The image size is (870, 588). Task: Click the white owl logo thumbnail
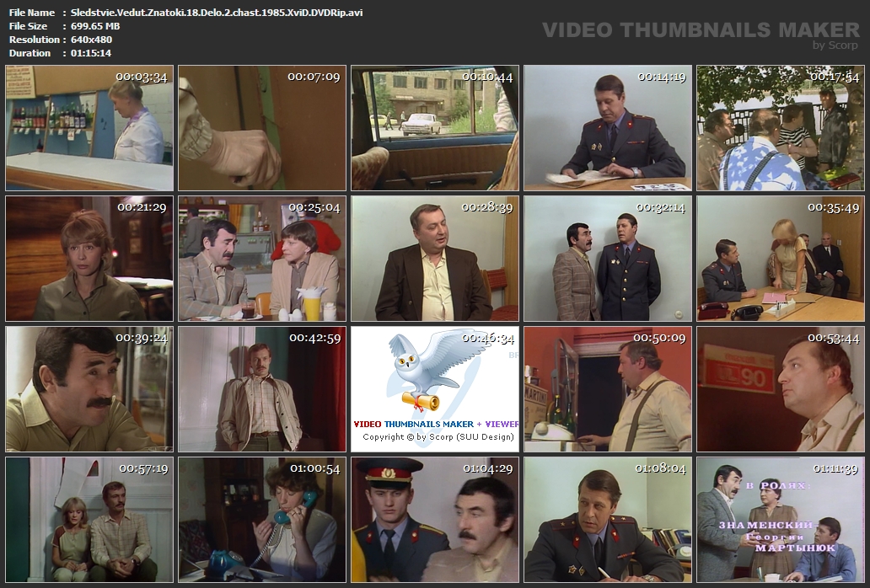point(434,388)
